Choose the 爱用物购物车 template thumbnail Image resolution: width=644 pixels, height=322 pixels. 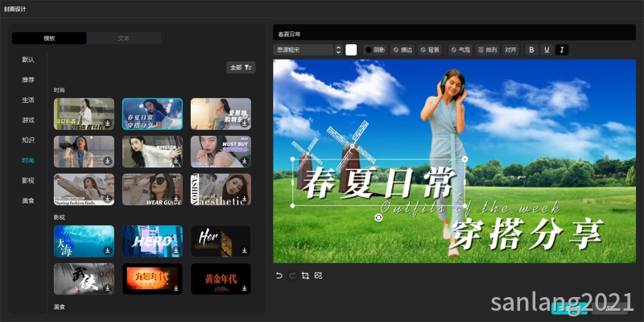[x=221, y=114]
